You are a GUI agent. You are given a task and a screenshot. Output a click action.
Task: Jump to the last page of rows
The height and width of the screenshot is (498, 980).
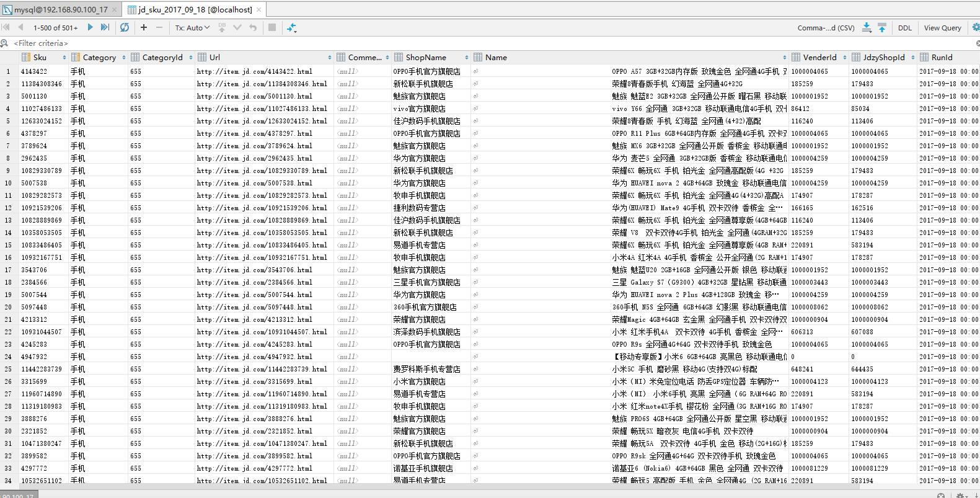(x=105, y=27)
